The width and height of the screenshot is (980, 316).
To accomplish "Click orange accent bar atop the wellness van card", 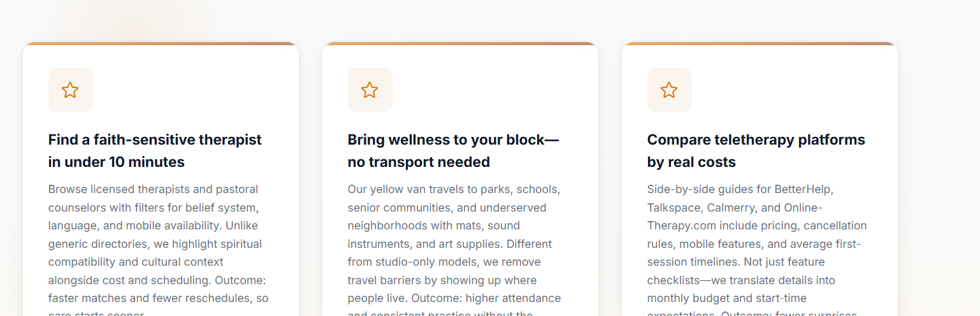I will (x=460, y=44).
